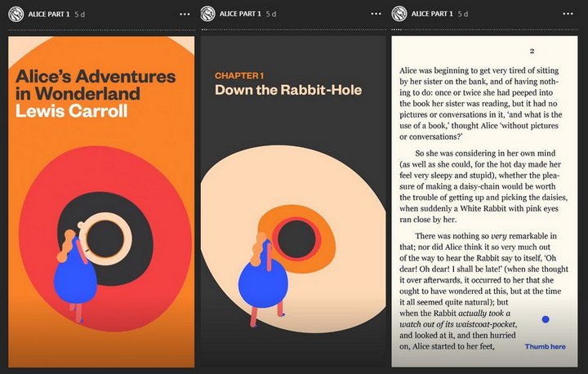Open the profile avatar on the second story

coord(207,14)
